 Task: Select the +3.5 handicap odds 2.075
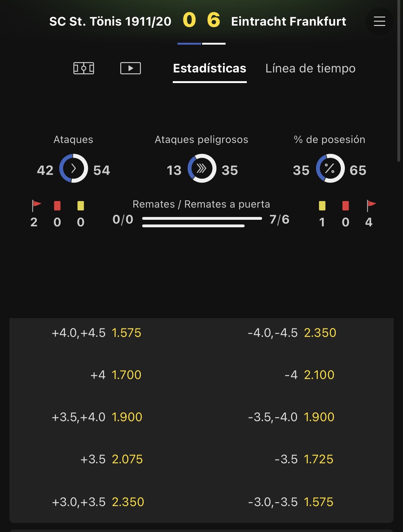click(112, 459)
